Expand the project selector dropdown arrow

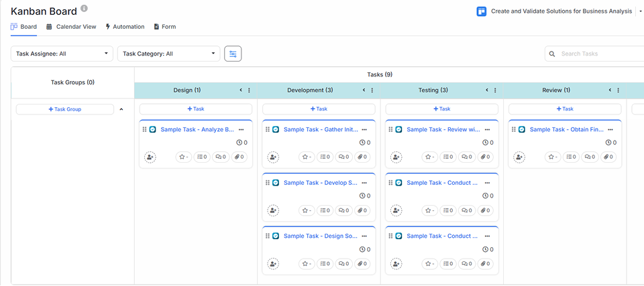pos(640,11)
